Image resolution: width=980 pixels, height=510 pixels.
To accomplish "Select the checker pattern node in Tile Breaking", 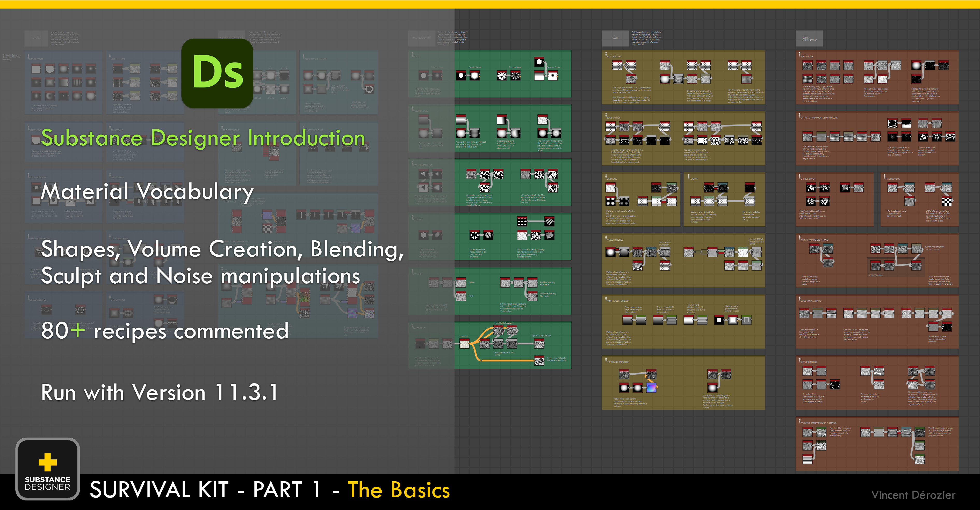I will [x=947, y=201].
